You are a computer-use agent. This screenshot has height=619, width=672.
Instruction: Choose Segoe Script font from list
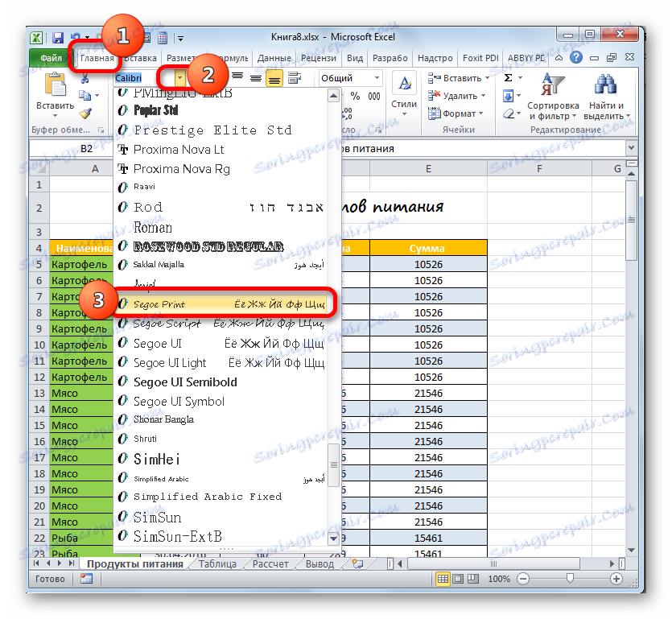[221, 324]
